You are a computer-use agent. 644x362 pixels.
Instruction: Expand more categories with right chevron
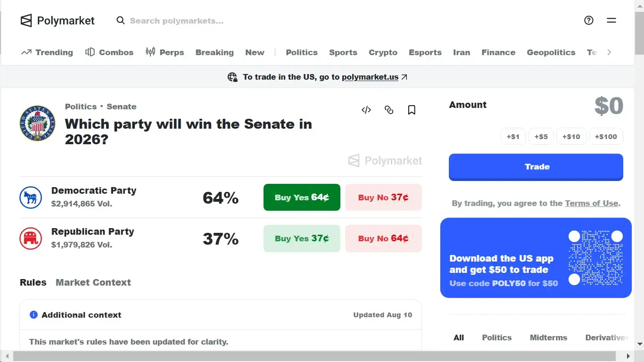tap(609, 52)
